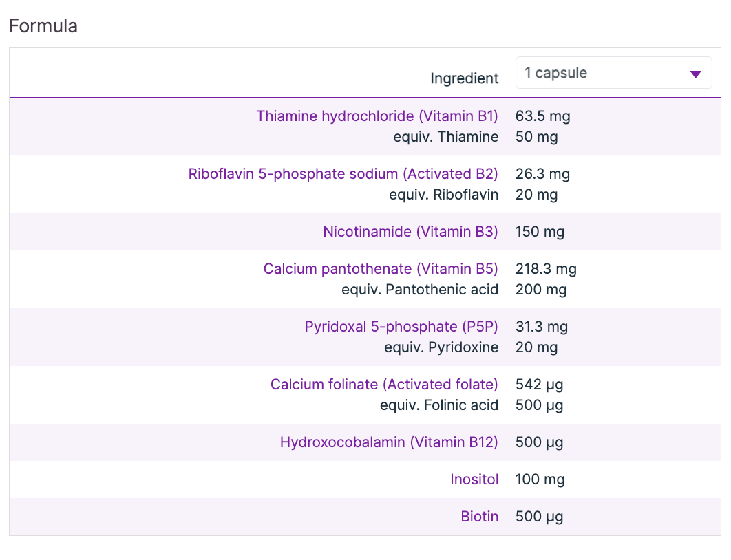Image resolution: width=731 pixels, height=560 pixels.
Task: Click the equiv. Pantothenic acid text
Action: 419,290
